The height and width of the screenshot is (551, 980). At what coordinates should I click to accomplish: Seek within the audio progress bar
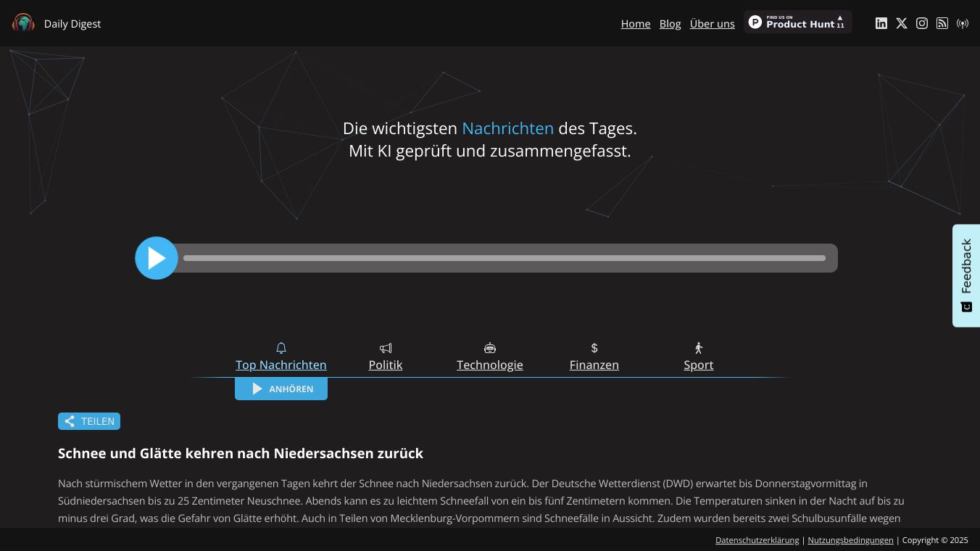tap(504, 258)
